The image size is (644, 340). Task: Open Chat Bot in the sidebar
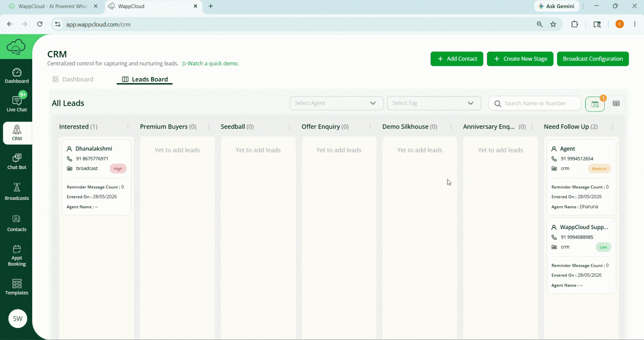[17, 162]
